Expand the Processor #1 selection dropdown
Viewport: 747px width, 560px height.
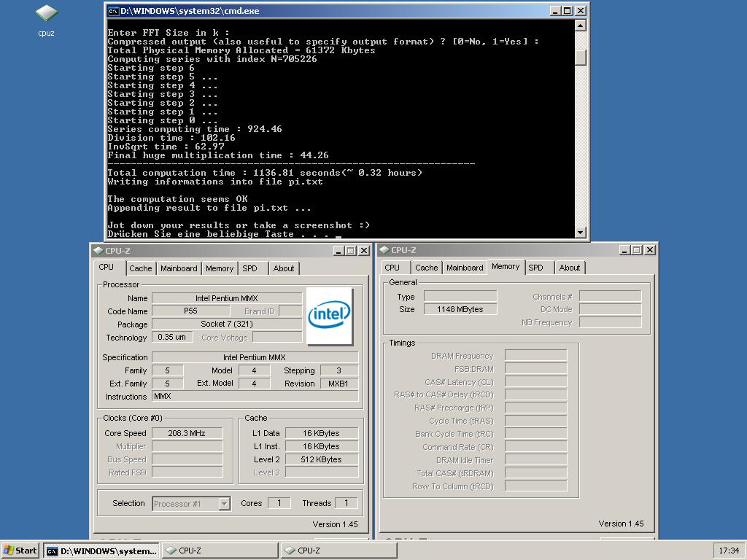pos(225,503)
